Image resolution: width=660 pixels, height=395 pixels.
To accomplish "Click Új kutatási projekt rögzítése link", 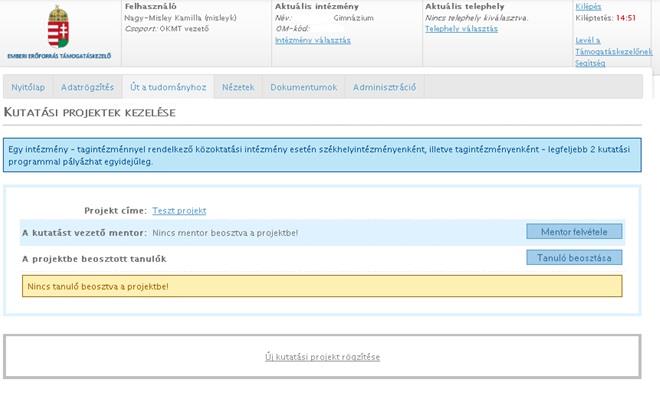I will (x=322, y=357).
